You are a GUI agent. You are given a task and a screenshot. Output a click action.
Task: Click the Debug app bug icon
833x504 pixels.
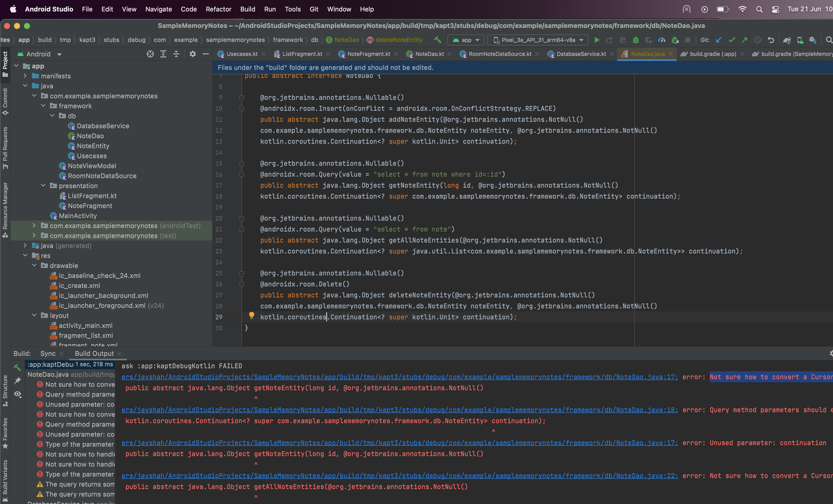(635, 40)
